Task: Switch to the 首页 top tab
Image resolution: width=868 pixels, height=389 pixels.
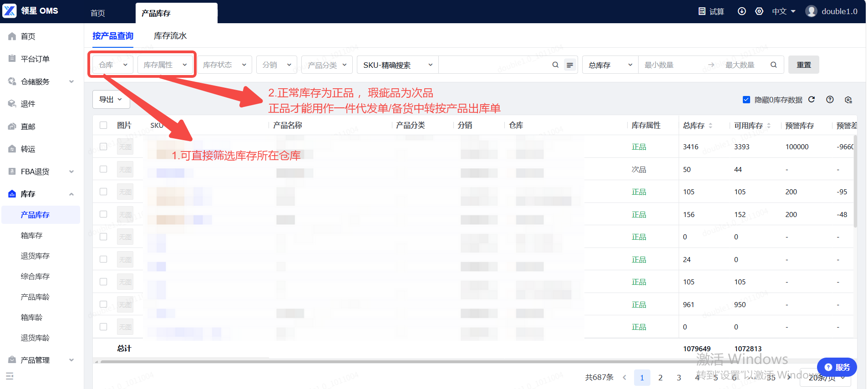Action: pyautogui.click(x=98, y=13)
